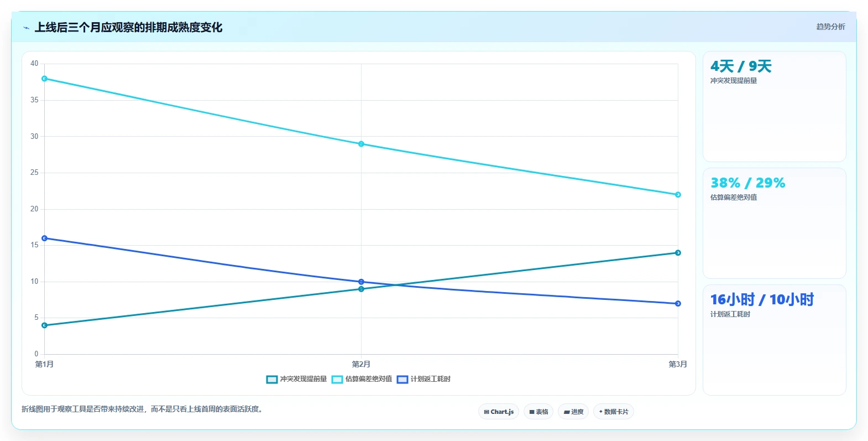Screen dimensions: 868x441
Task: Click the 第2月 axis label
Action: [x=361, y=364]
